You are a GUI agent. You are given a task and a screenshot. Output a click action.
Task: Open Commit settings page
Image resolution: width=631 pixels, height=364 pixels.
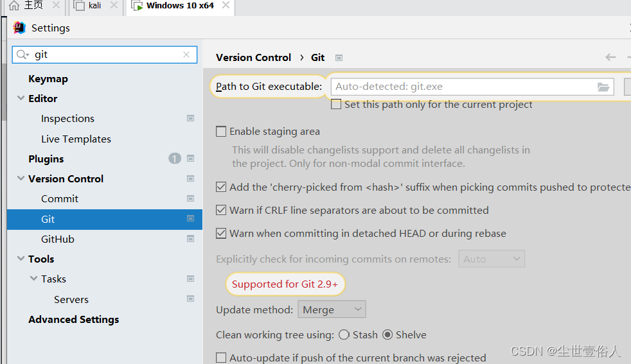pyautogui.click(x=60, y=199)
